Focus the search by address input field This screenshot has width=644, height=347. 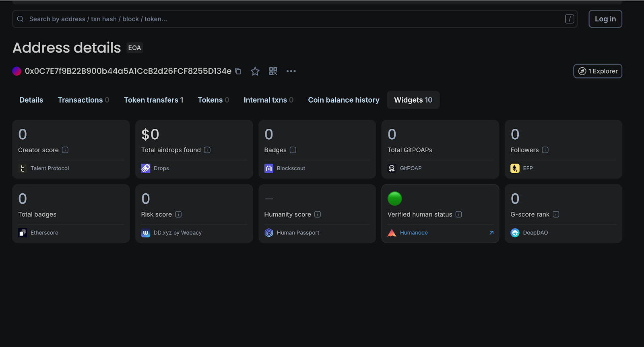(x=295, y=19)
